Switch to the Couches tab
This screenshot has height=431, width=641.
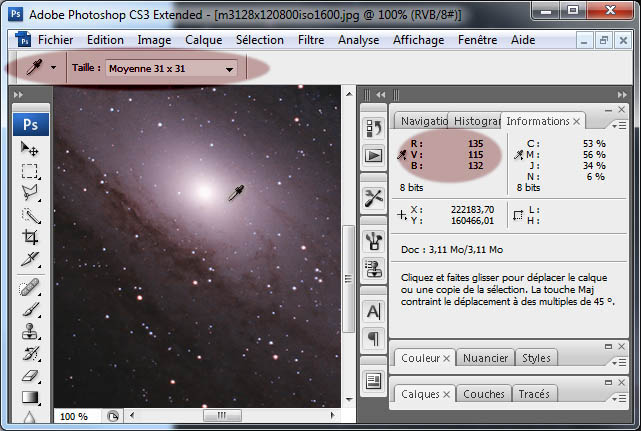pyautogui.click(x=484, y=394)
